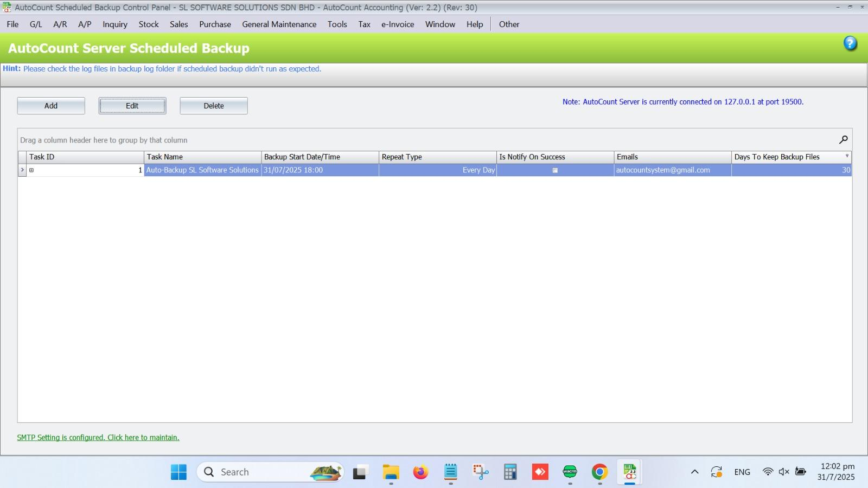Image resolution: width=868 pixels, height=488 pixels.
Task: Open the General Maintenance menu
Action: pos(279,24)
